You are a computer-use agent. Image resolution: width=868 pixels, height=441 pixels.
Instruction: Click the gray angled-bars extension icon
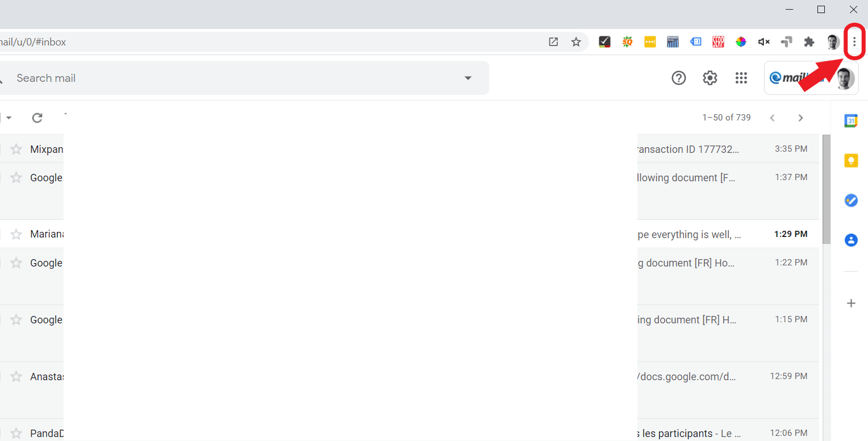787,41
